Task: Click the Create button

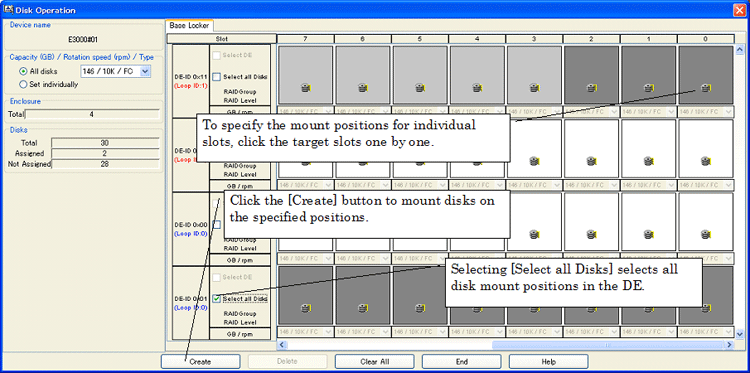Action: coord(200,362)
